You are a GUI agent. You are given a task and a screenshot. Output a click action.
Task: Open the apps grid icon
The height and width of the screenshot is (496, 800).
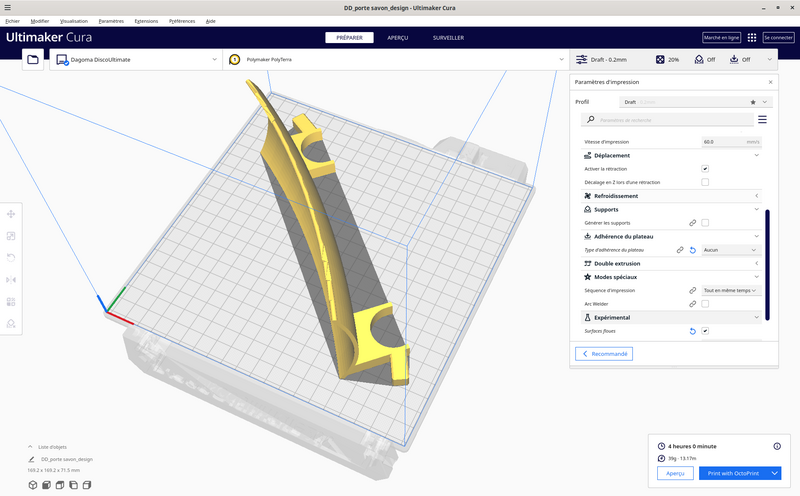pos(752,38)
